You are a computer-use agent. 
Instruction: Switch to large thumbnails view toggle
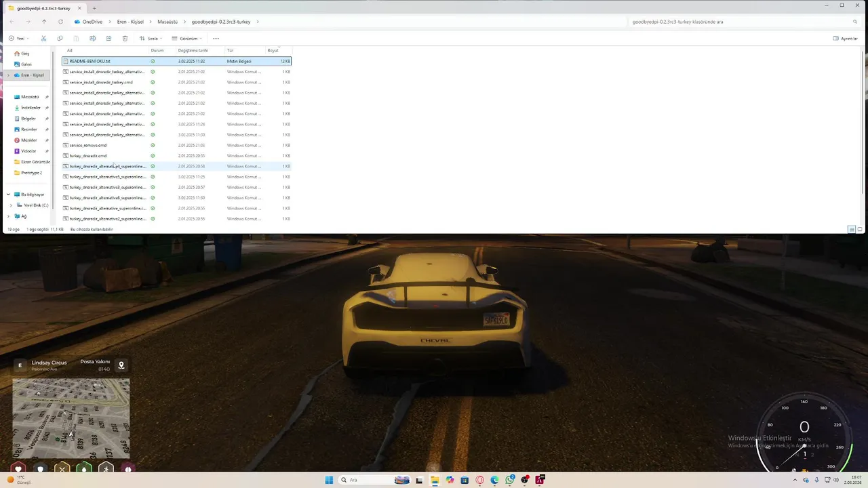point(860,230)
